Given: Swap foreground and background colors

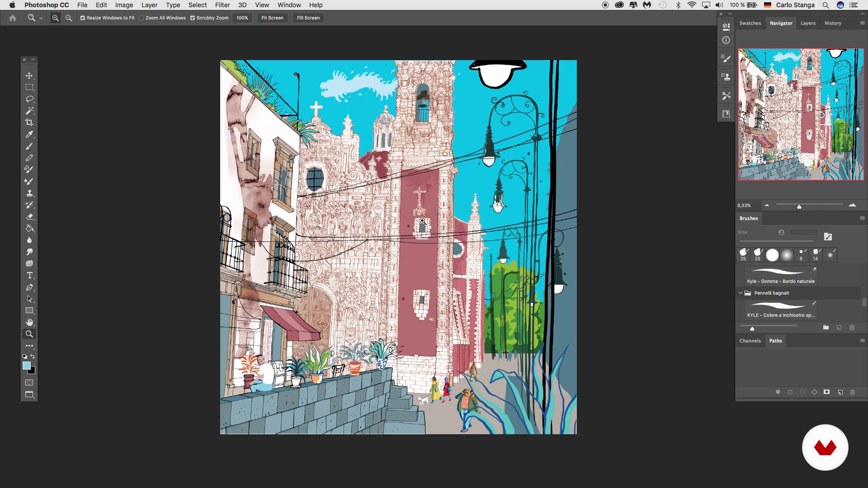Looking at the screenshot, I should click(x=33, y=357).
